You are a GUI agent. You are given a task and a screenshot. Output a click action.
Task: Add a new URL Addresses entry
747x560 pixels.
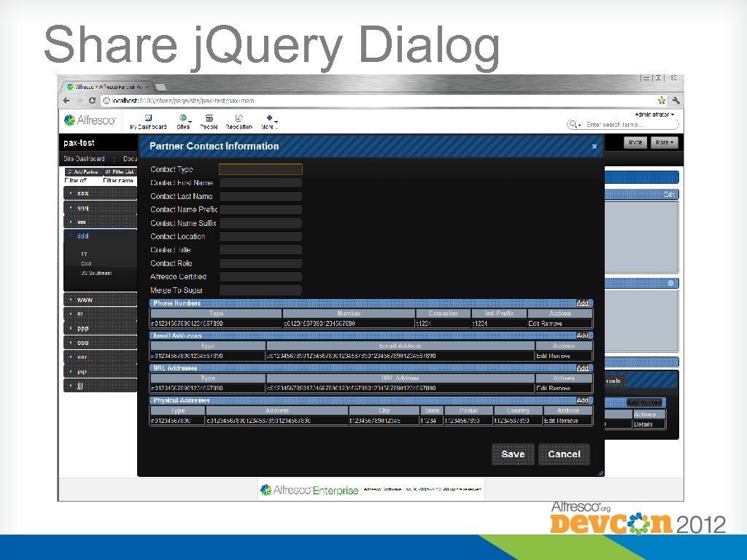(x=582, y=368)
